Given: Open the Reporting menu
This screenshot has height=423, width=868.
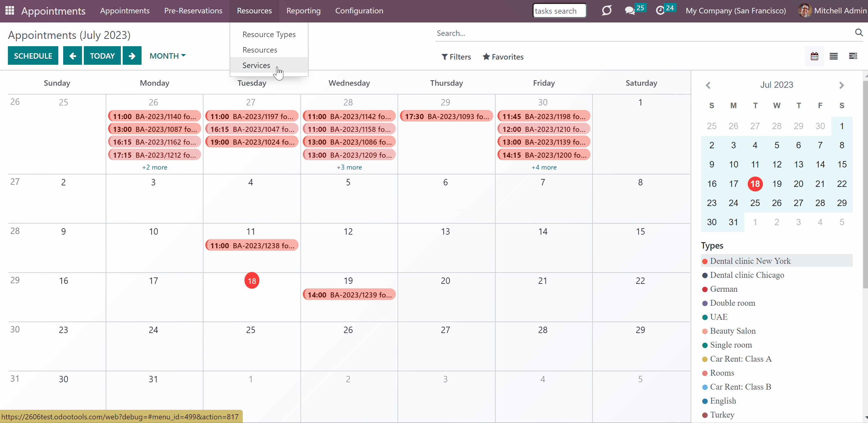Looking at the screenshot, I should tap(303, 11).
